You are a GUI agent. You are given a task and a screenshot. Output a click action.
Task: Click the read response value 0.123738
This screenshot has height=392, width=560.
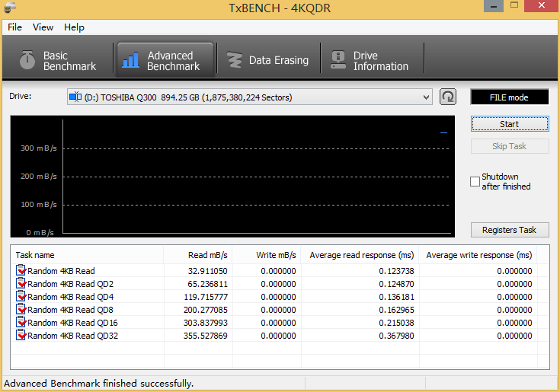tap(396, 271)
